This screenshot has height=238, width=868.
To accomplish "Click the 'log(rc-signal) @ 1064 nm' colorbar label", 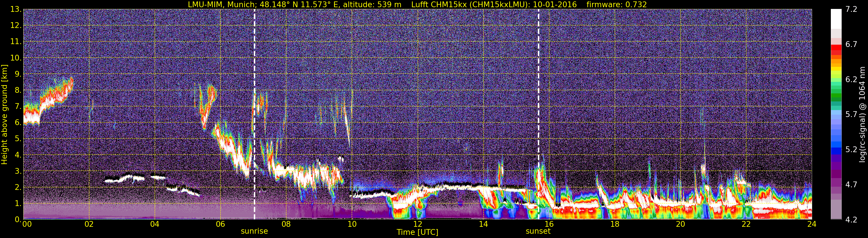I will [862, 114].
